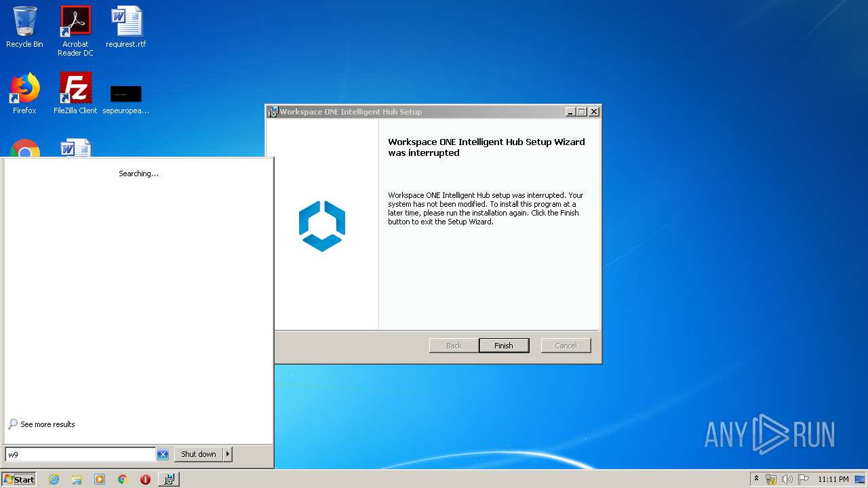Click the Workspace ONE Intelligent Hub Setup title
Screen dimensions: 868x488
coord(351,112)
